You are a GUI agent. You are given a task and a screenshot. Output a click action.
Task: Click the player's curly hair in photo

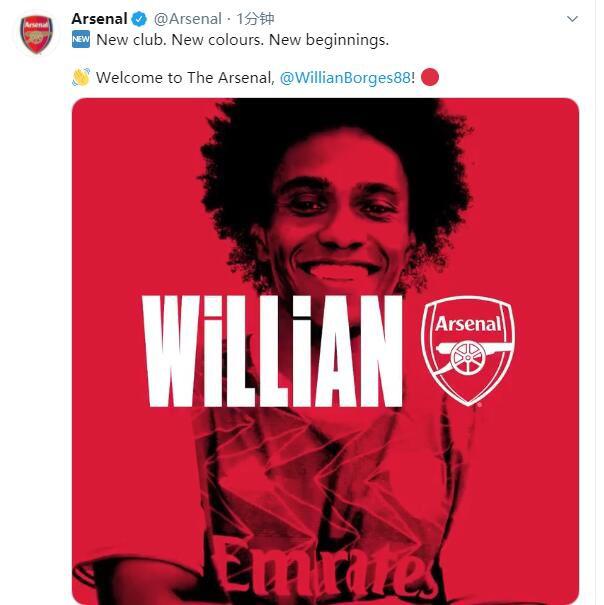click(330, 135)
